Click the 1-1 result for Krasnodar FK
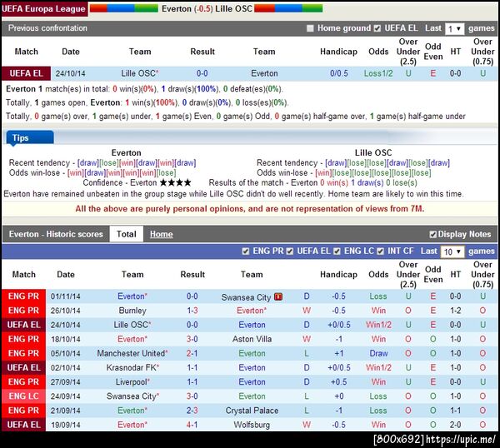 click(x=192, y=368)
